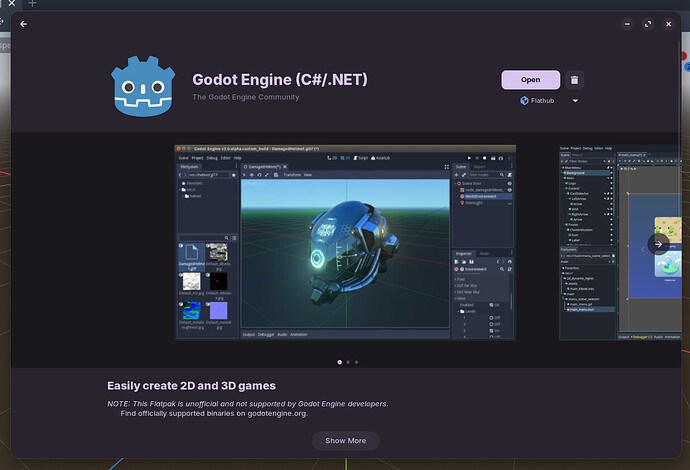Click the NOTE about the unofficial Flatpak

[x=248, y=404]
